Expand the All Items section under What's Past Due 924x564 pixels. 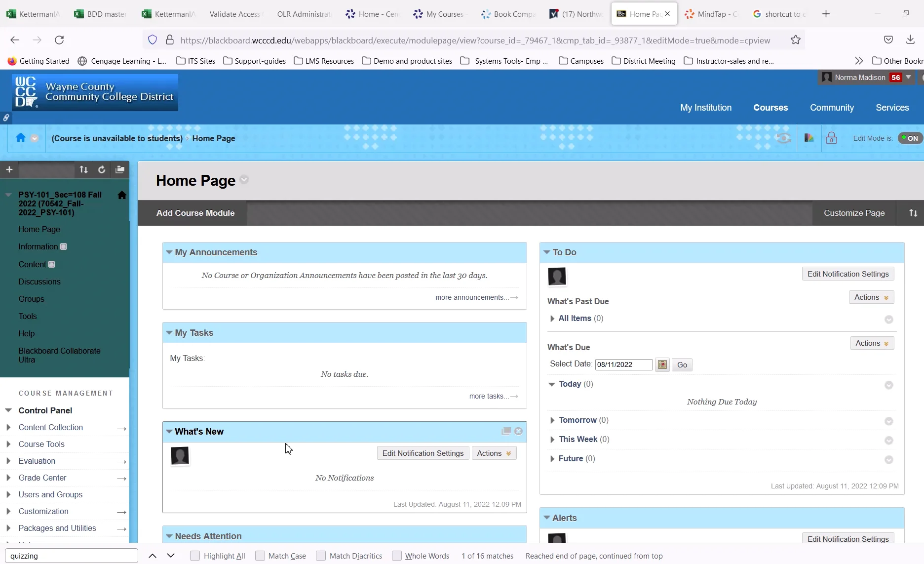552,319
